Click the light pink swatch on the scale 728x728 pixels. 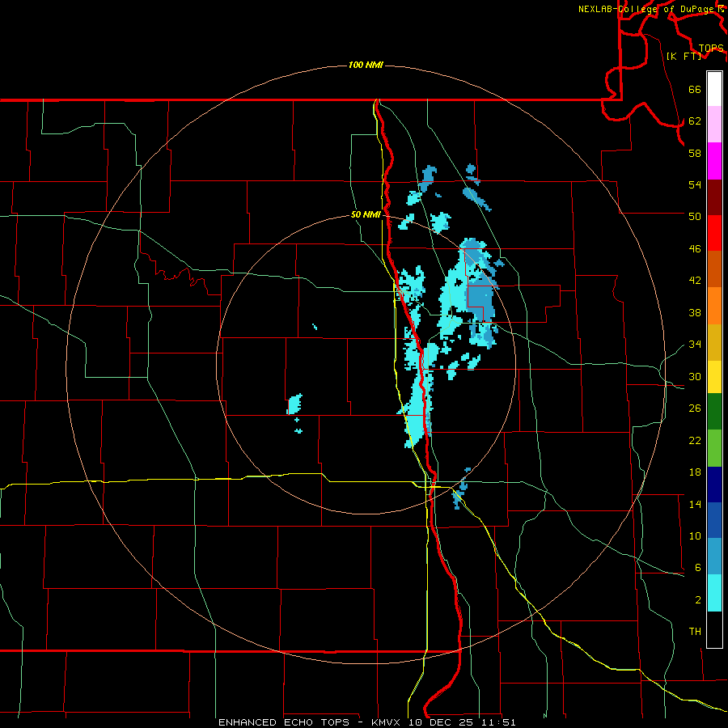click(x=714, y=125)
